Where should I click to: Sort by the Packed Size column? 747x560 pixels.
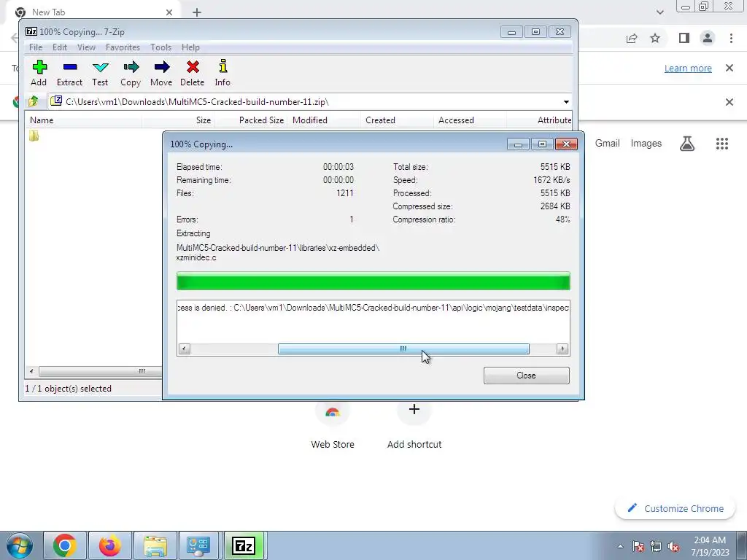[251, 120]
